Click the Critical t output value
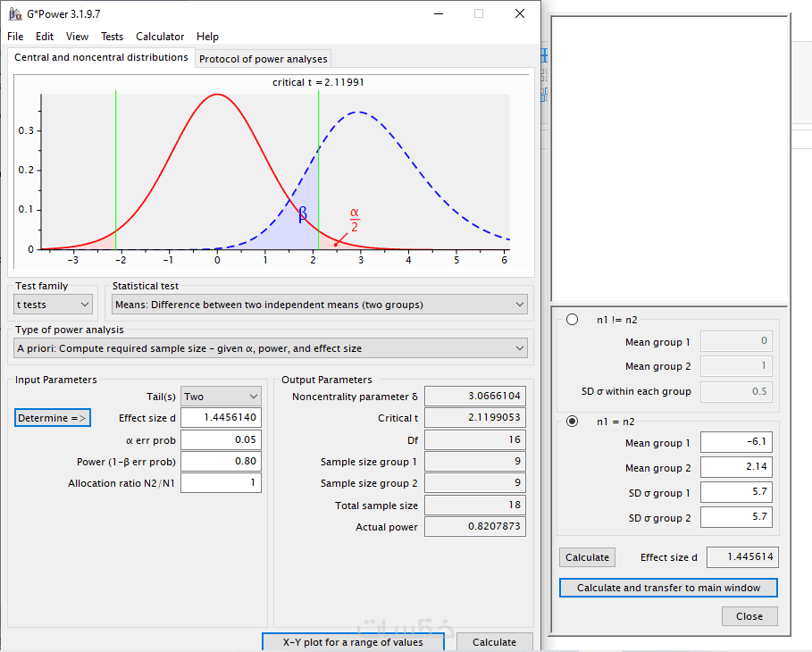Screen dimensions: 812x652 [475, 418]
